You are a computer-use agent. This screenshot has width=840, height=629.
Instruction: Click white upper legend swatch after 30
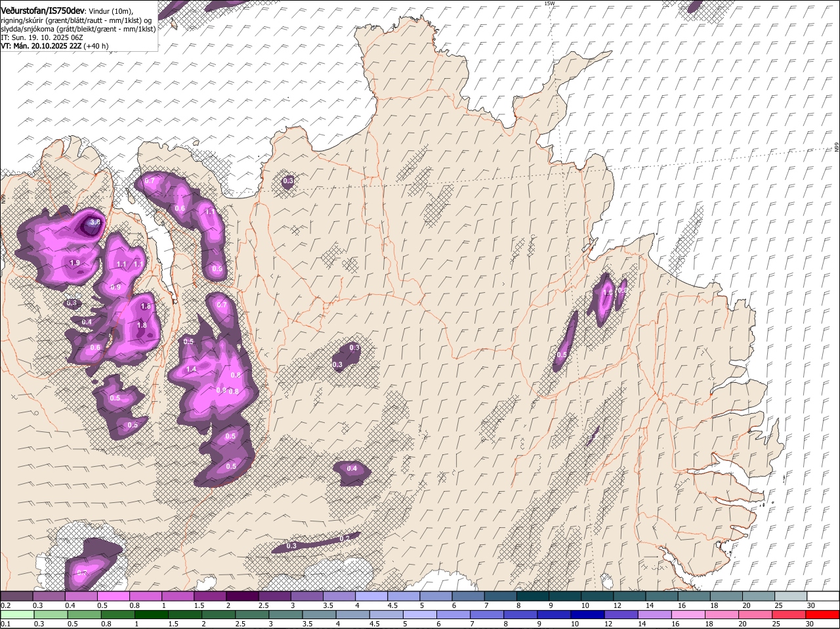pyautogui.click(x=824, y=596)
